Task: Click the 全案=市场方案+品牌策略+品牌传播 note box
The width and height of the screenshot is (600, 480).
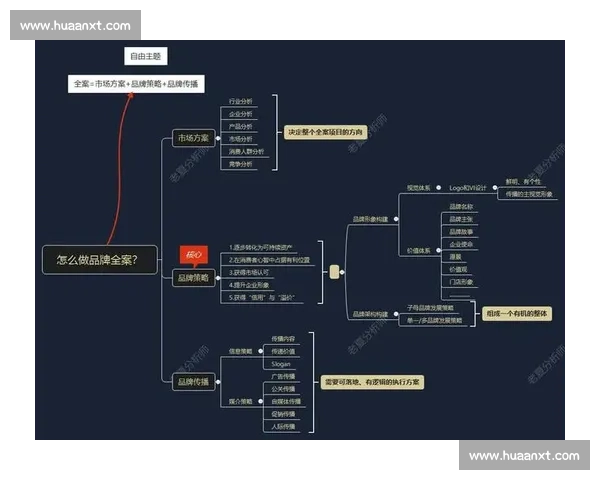Action: 136,84
